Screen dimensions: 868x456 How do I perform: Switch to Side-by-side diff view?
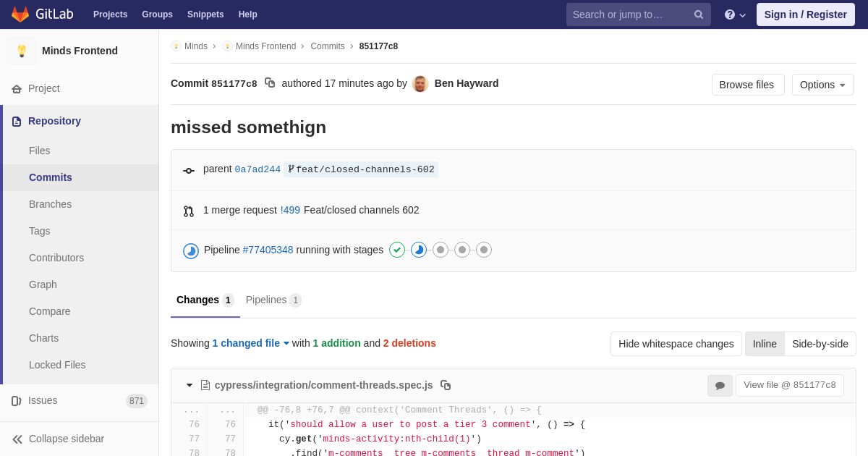820,344
